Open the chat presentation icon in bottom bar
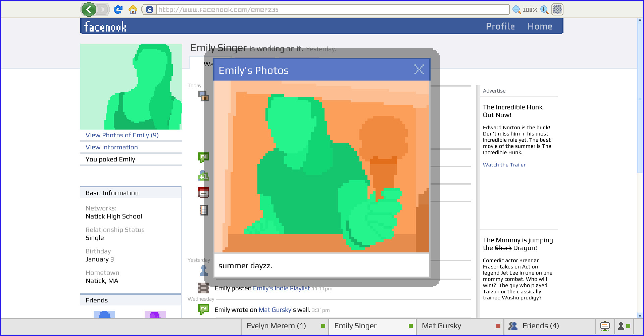 (x=605, y=326)
